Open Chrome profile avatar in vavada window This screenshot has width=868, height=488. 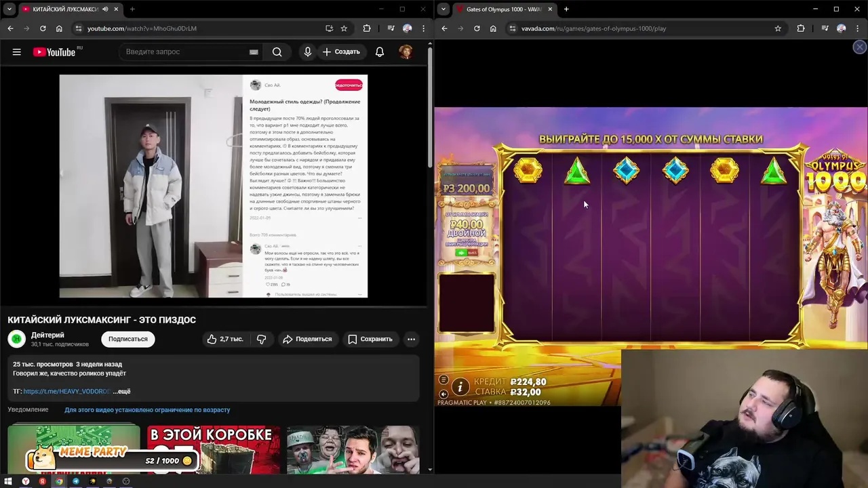(842, 28)
